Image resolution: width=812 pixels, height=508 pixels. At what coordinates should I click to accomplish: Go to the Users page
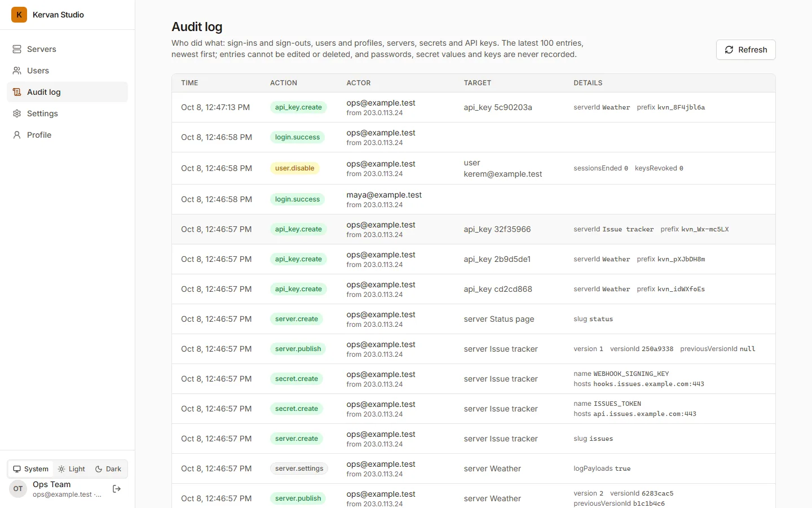coord(67,71)
